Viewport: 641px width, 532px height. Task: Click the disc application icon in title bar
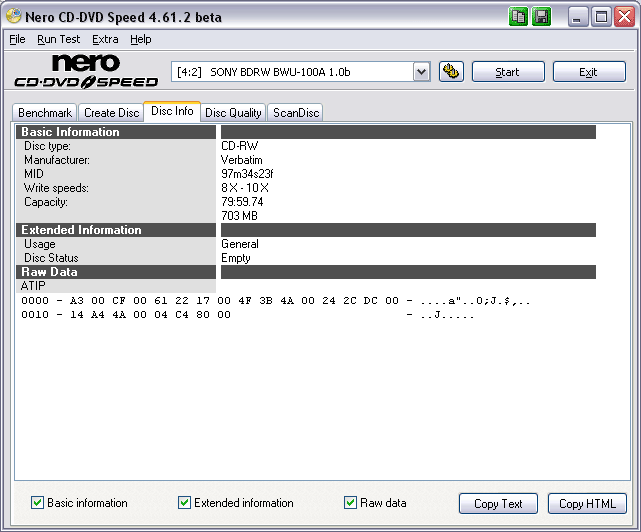13,16
